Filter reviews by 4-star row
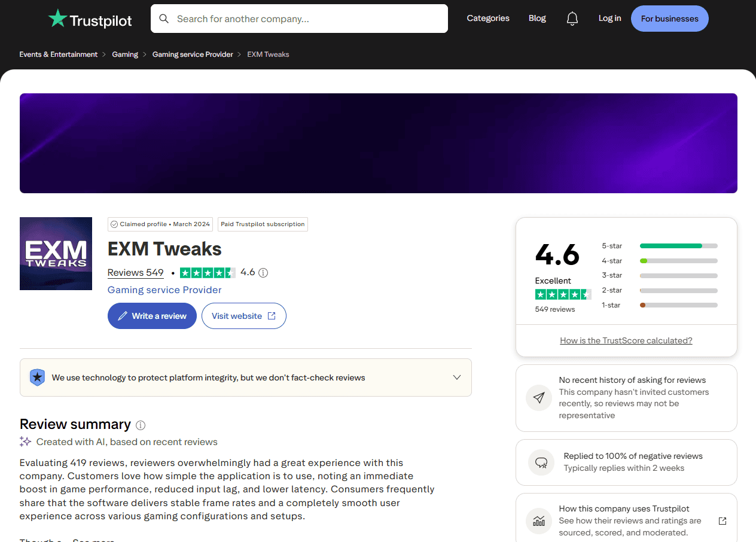This screenshot has width=756, height=542. click(660, 261)
